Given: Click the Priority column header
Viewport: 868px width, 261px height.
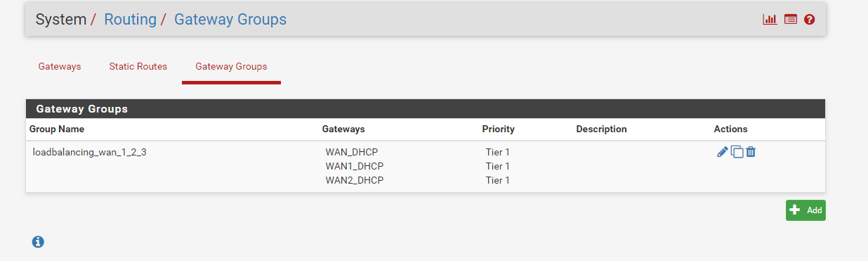Looking at the screenshot, I should [499, 129].
